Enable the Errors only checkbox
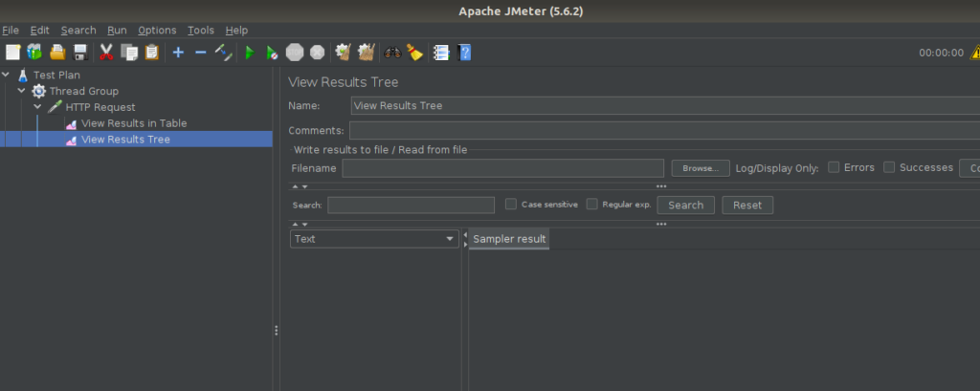 point(834,167)
